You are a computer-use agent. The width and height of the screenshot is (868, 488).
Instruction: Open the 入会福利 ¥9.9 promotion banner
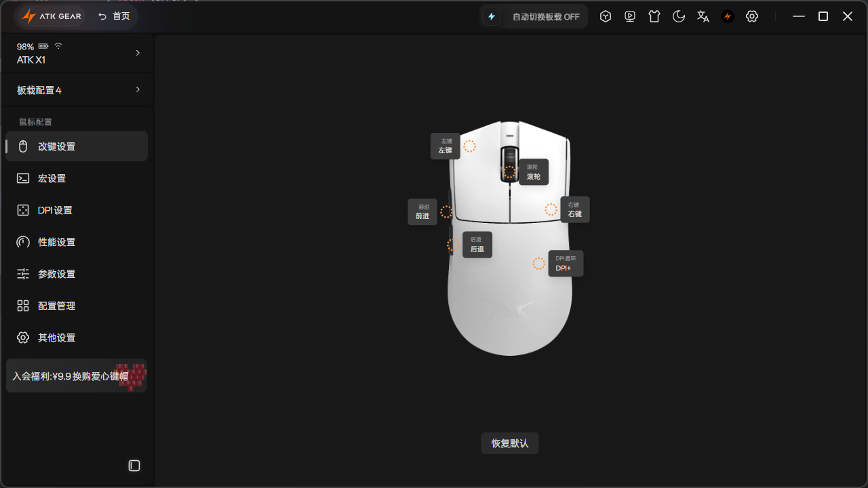77,375
